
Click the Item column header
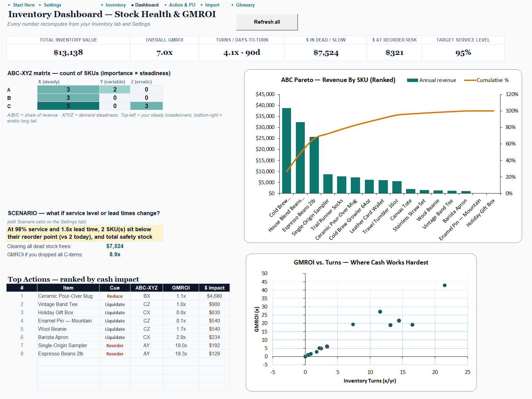coord(68,288)
